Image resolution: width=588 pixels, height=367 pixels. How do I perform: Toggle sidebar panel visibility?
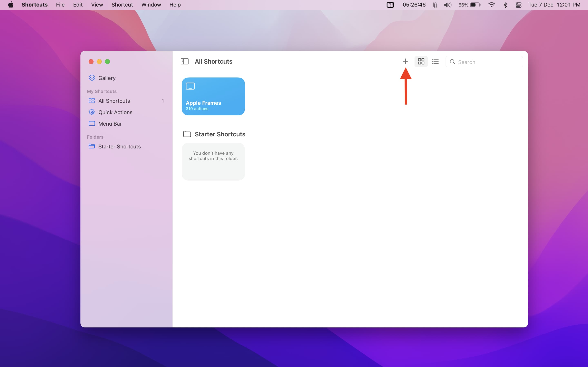(185, 61)
